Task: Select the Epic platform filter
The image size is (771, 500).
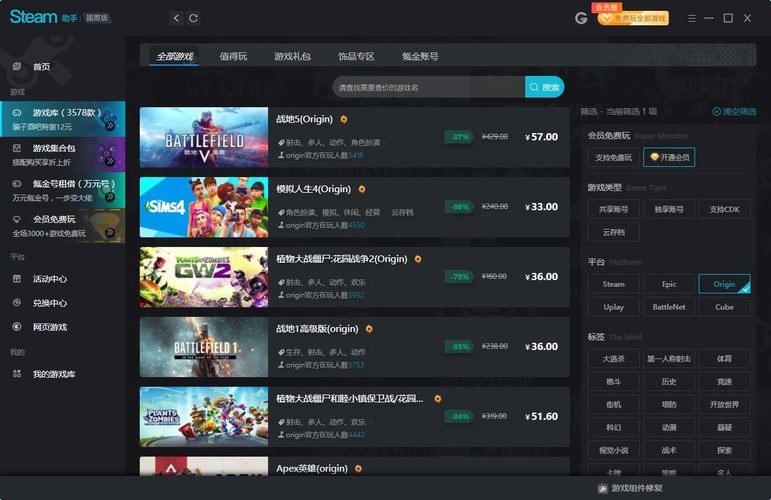Action: pyautogui.click(x=669, y=284)
